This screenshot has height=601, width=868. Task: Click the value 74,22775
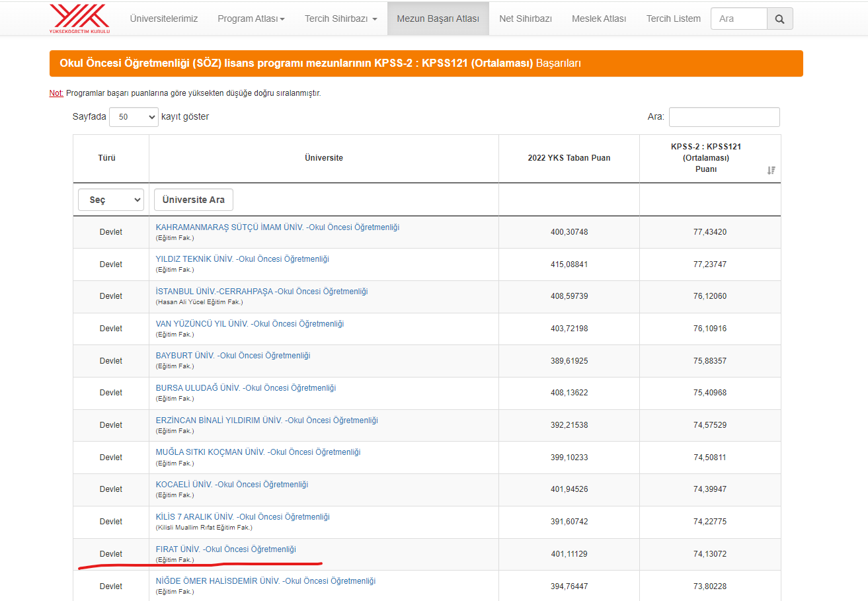pos(710,522)
